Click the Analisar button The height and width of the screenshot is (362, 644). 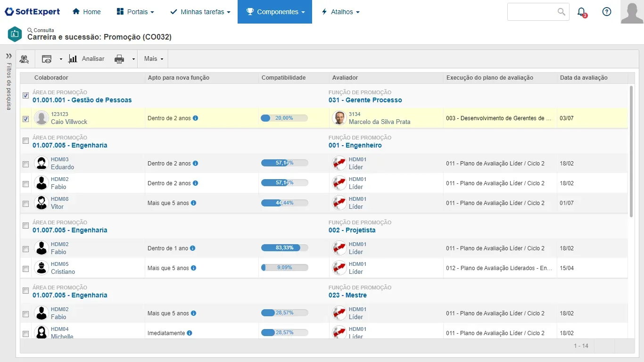[x=87, y=59]
